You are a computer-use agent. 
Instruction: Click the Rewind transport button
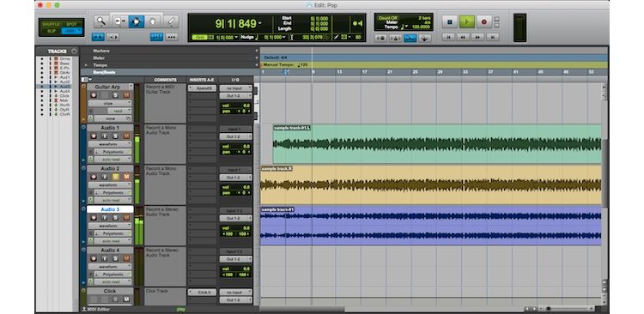463,37
